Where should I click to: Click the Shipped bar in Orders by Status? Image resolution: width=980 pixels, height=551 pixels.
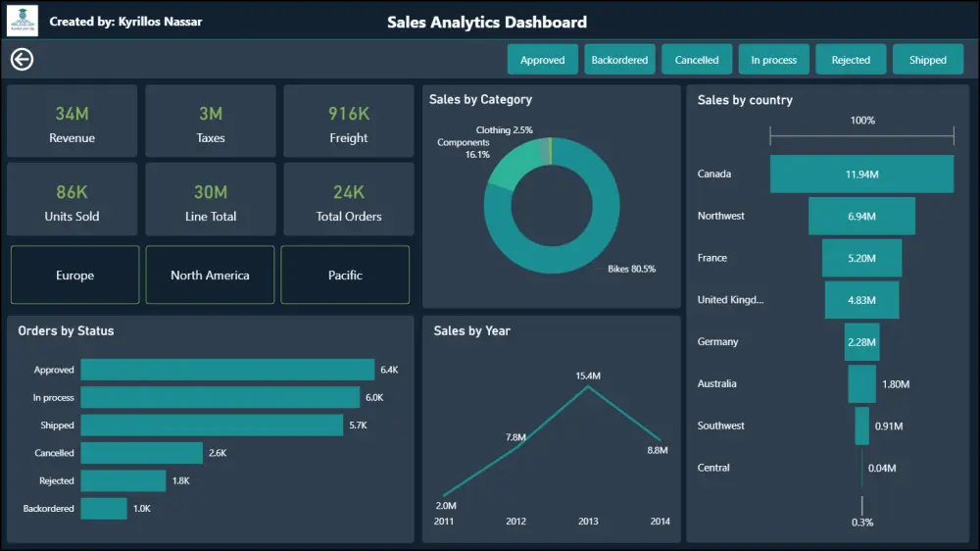(x=212, y=425)
